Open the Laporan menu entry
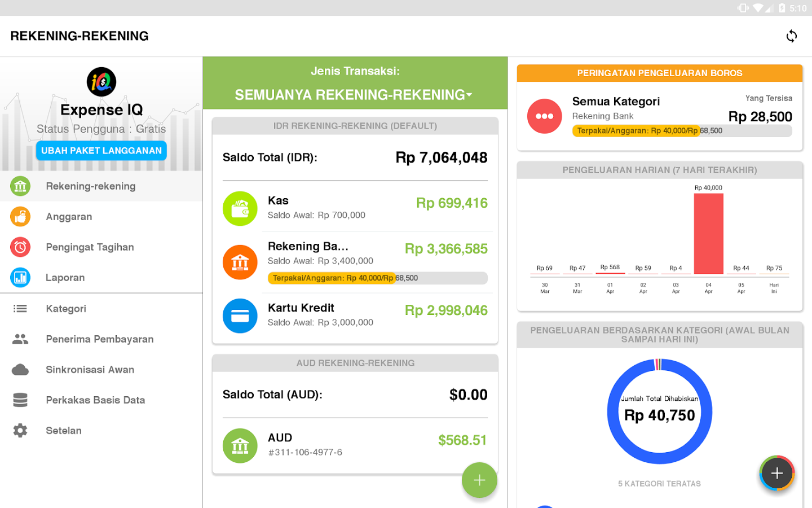Viewport: 812px width, 508px height. click(x=101, y=278)
